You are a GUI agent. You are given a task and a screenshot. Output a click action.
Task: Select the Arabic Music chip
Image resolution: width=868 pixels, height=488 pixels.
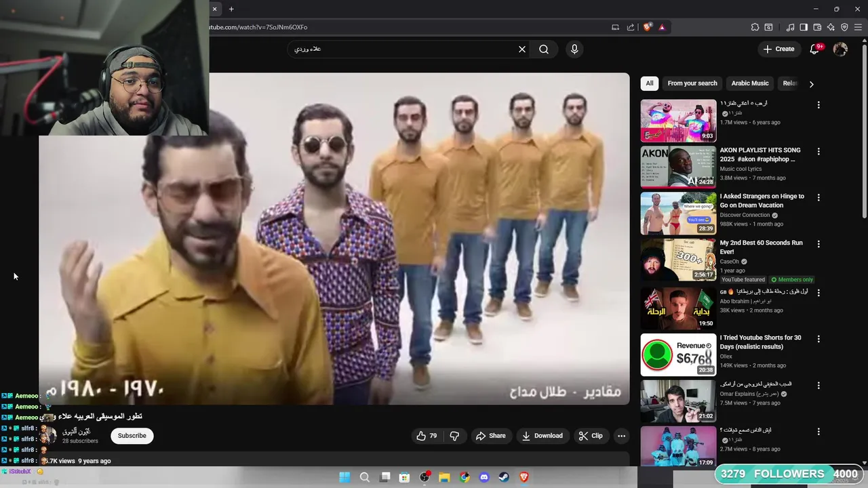point(750,83)
